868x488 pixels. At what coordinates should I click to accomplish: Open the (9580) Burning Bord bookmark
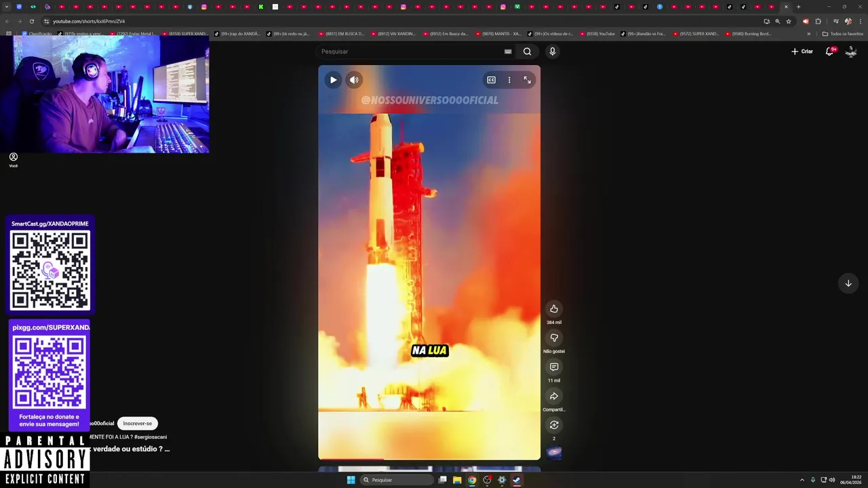click(749, 34)
